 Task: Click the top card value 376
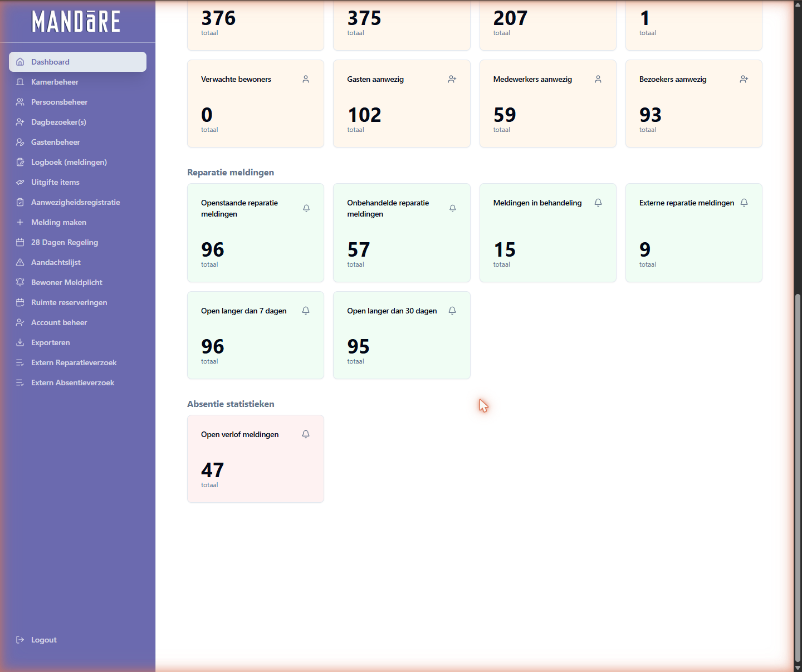coord(218,18)
